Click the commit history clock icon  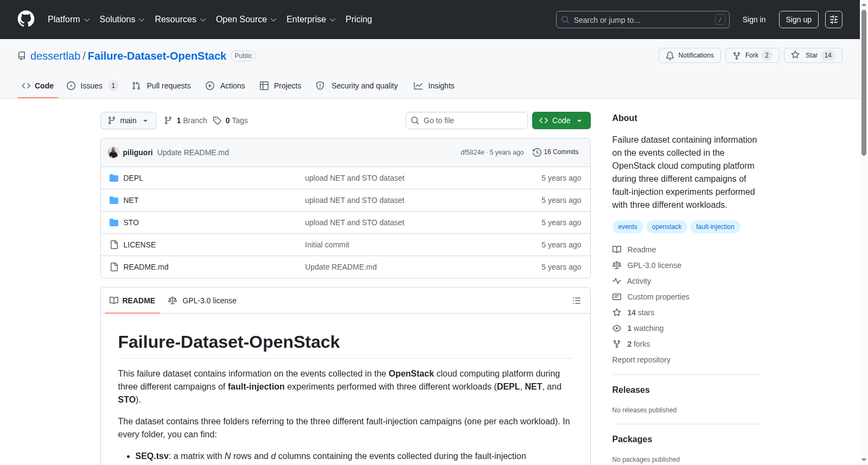click(537, 152)
